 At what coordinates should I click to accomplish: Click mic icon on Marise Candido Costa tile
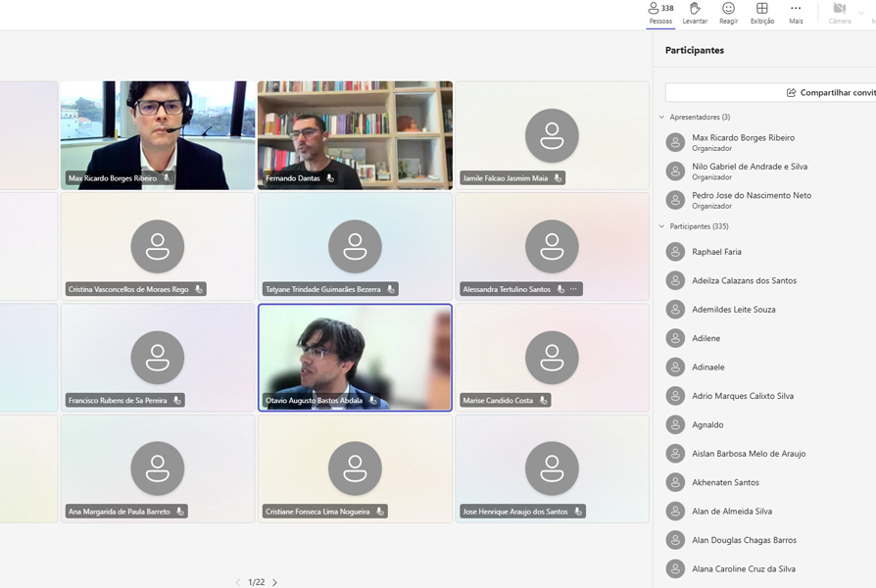[543, 400]
